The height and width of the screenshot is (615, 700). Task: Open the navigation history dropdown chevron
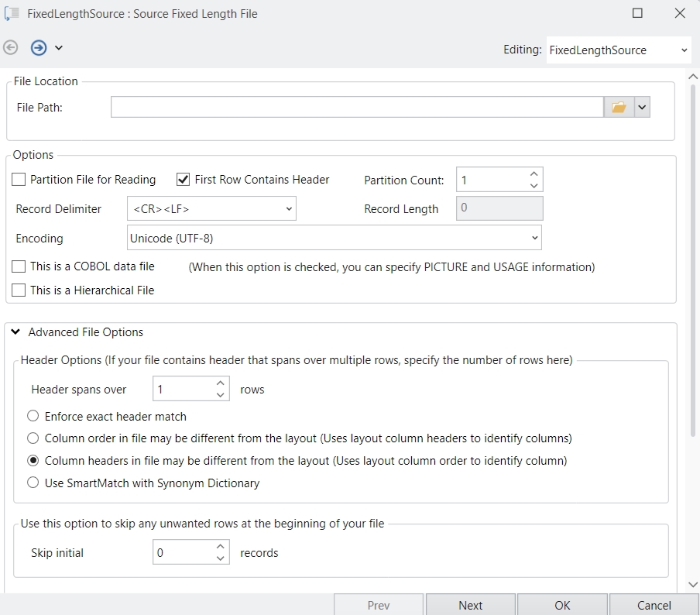point(59,48)
